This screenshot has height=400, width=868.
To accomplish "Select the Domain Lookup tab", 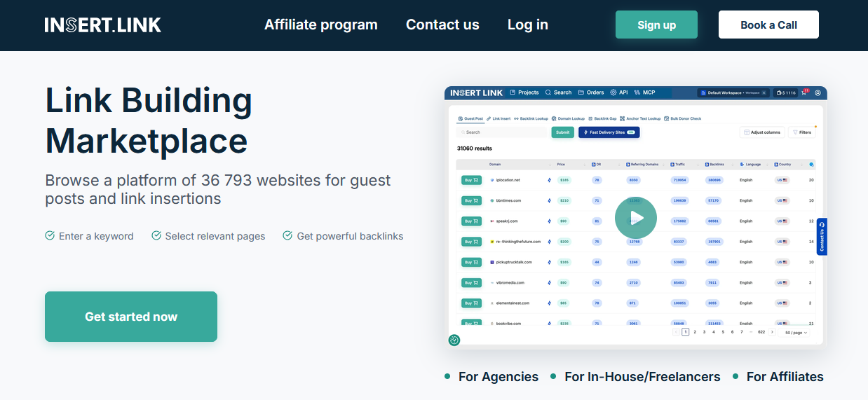I will (569, 118).
